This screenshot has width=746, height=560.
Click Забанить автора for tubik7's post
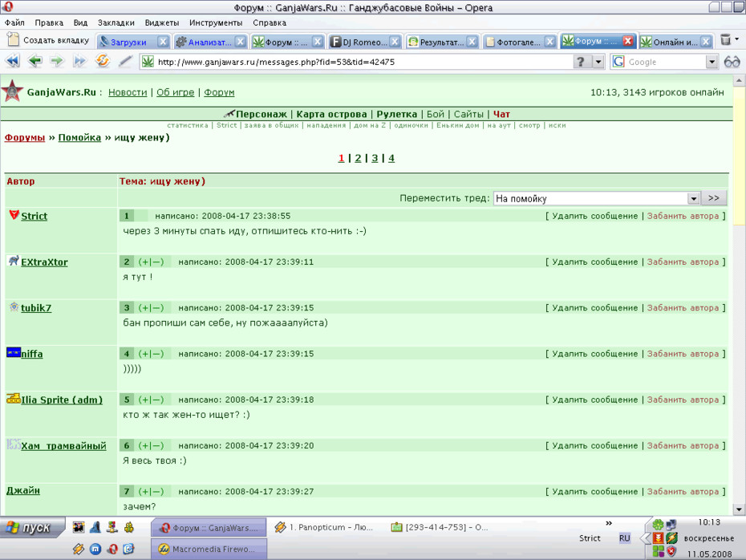(683, 308)
